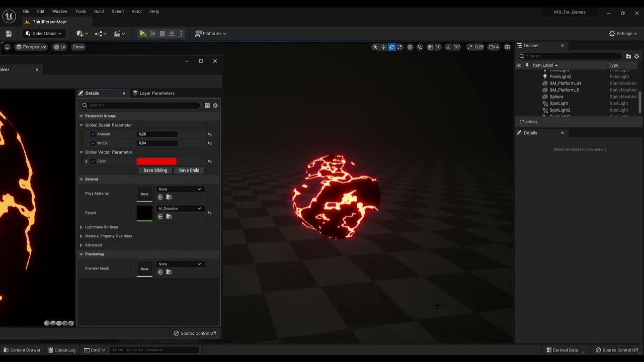Open material details settings gear

215,106
